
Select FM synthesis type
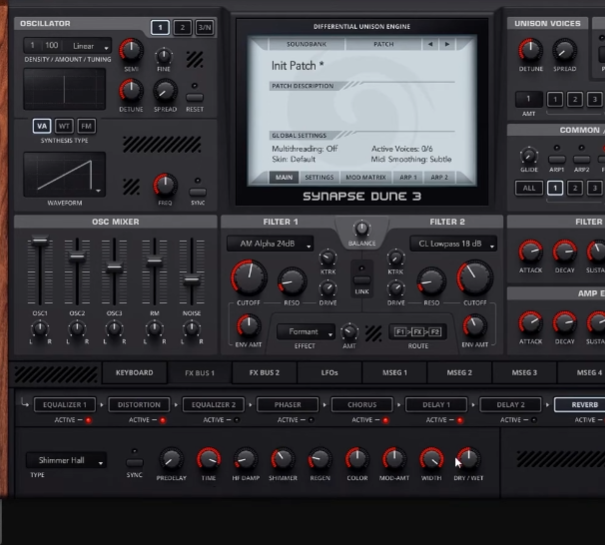86,126
